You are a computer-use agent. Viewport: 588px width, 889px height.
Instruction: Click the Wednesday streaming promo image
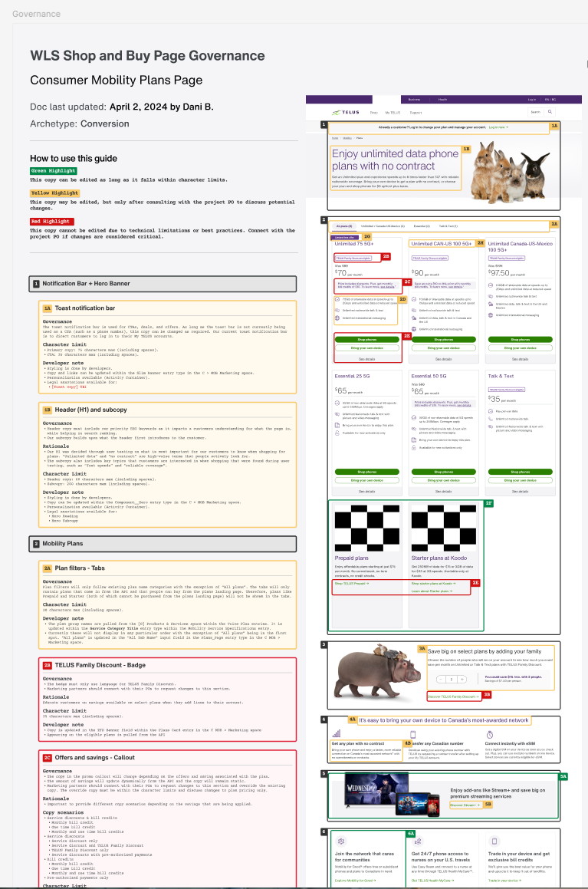393,795
